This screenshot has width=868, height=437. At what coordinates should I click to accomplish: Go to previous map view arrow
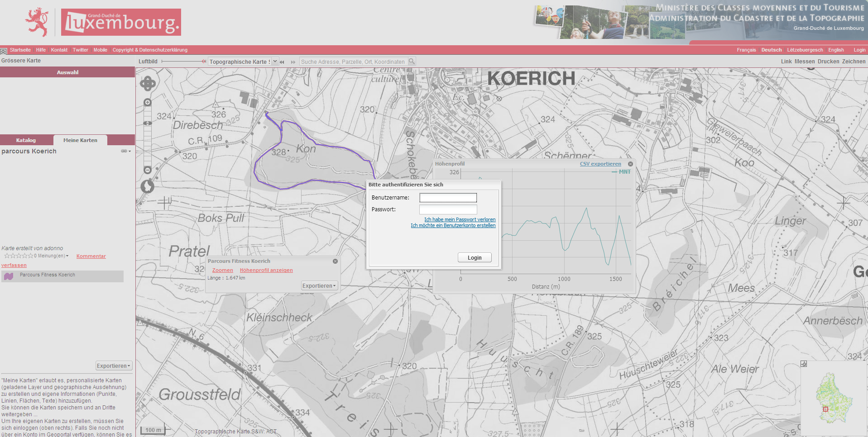[x=282, y=62]
